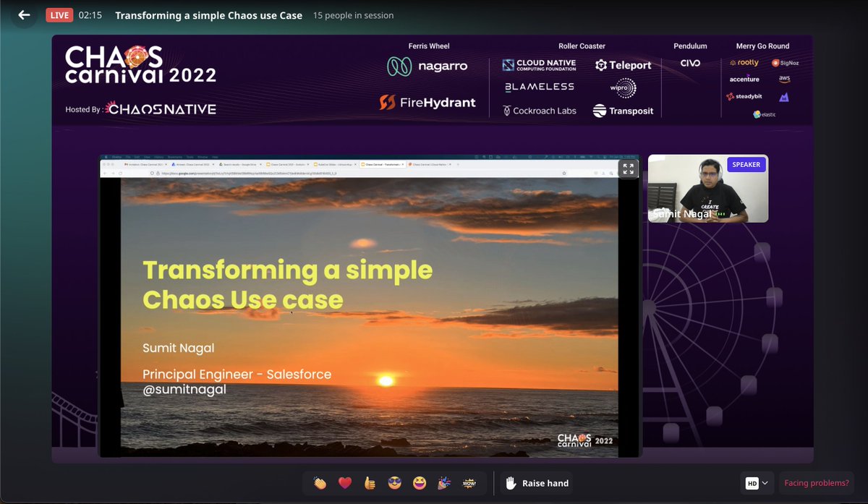868x504 pixels.
Task: Click the Blameless sponsor logo
Action: click(x=539, y=87)
